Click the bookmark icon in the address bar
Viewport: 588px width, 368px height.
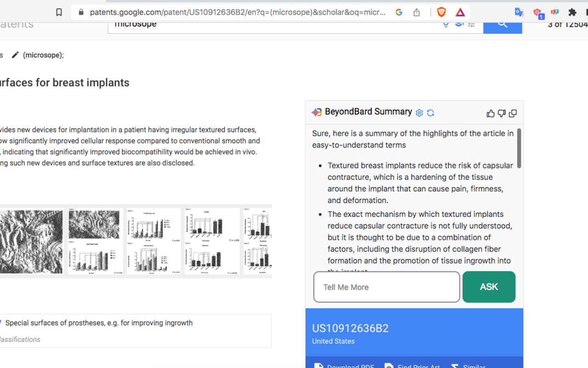tap(59, 12)
